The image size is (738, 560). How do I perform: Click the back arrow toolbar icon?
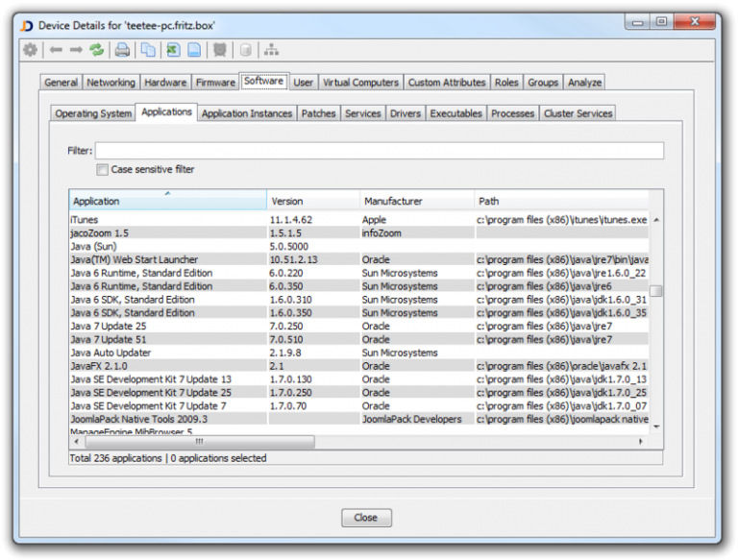point(57,50)
